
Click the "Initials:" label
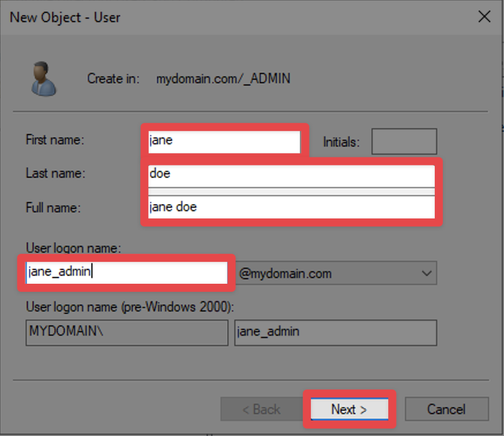click(x=341, y=142)
